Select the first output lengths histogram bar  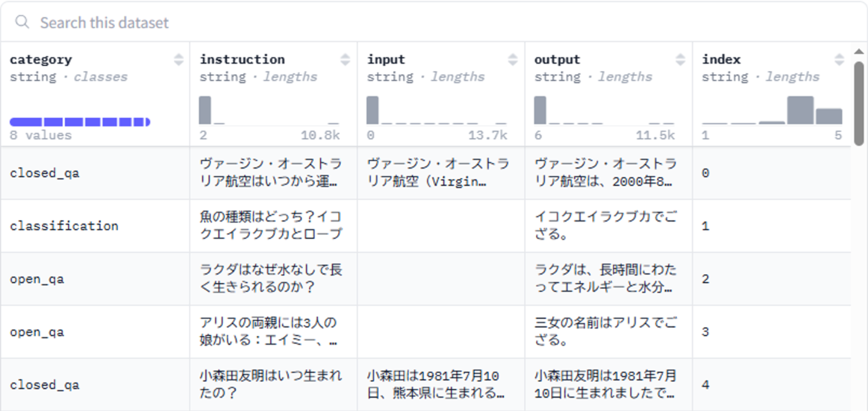click(x=540, y=110)
